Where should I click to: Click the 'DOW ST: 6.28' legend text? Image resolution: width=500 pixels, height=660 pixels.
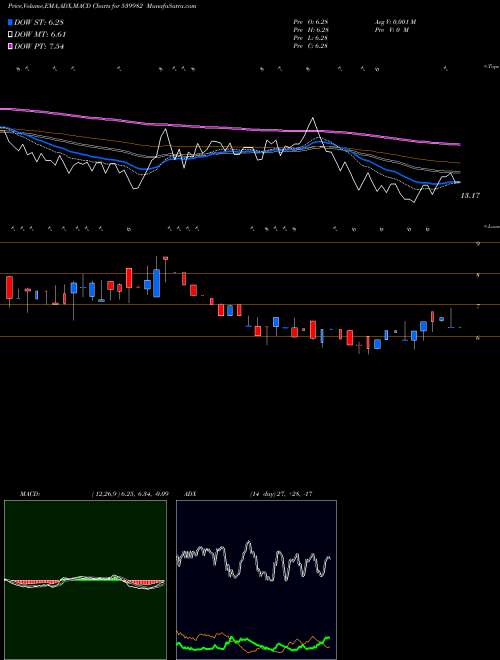[x=39, y=22]
